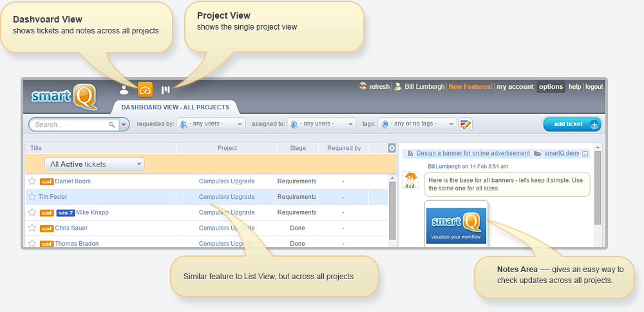Open the All Active tickets filter dropdown

[x=94, y=164]
